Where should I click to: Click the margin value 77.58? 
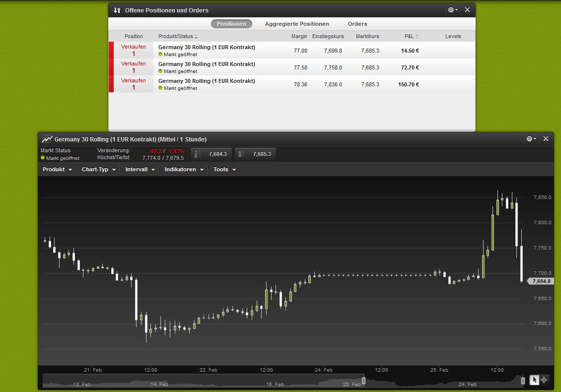pos(300,67)
